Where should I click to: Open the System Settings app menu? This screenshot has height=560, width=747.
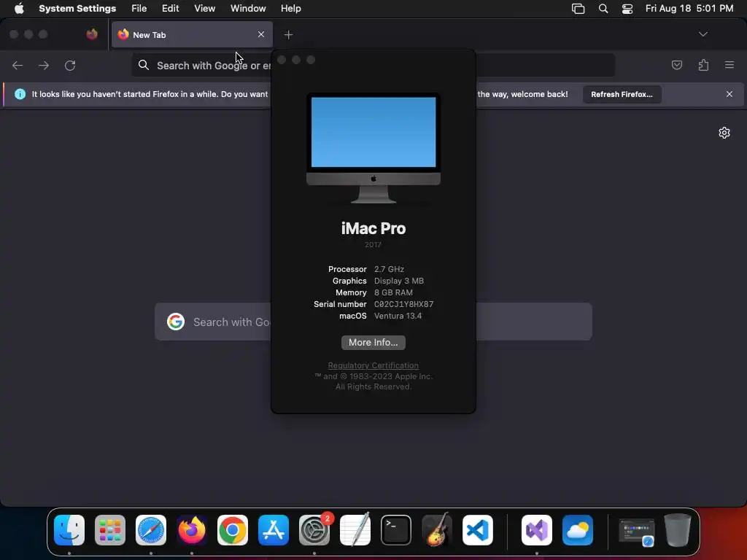pos(77,8)
